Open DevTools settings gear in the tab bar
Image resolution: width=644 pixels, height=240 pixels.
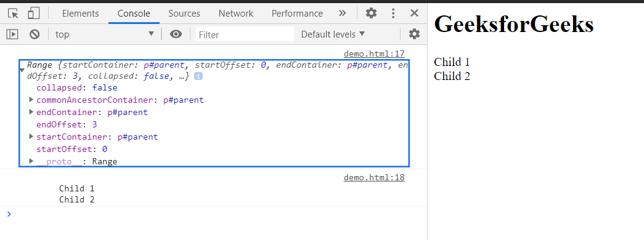(x=371, y=13)
